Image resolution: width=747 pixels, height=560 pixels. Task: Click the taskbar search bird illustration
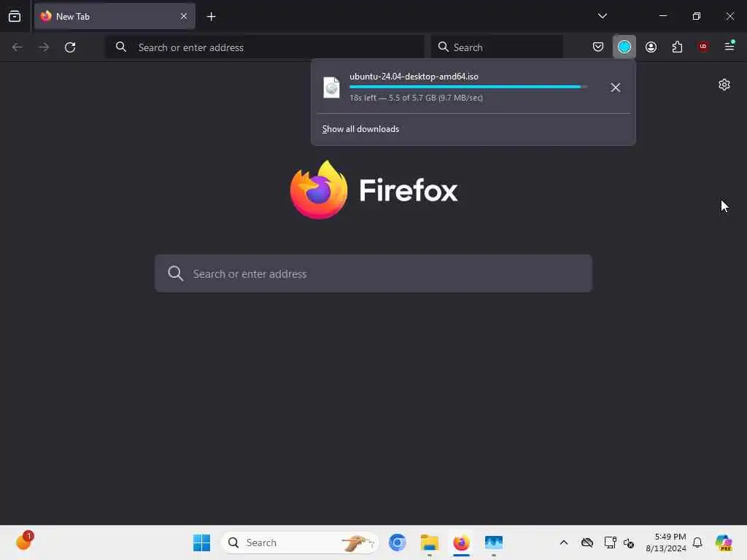[358, 542]
